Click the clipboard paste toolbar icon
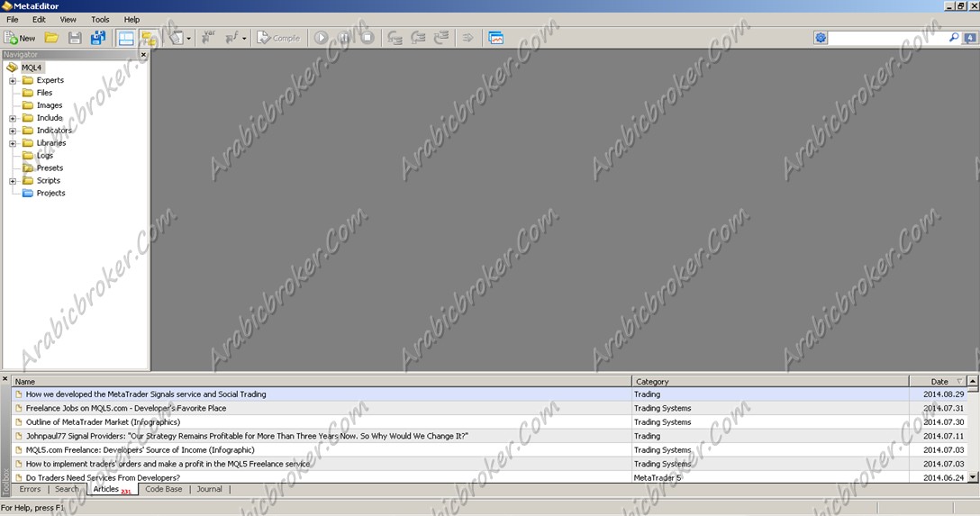The height and width of the screenshot is (516, 980). click(176, 38)
